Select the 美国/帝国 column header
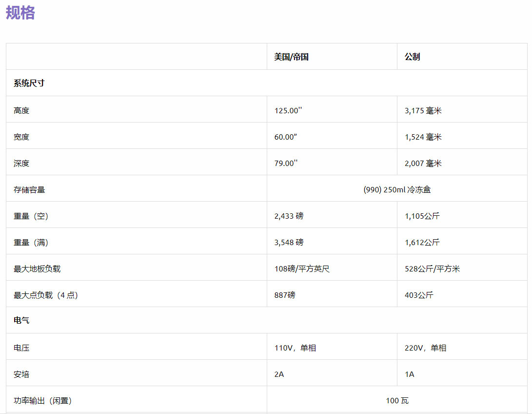The width and height of the screenshot is (532, 414). point(291,57)
